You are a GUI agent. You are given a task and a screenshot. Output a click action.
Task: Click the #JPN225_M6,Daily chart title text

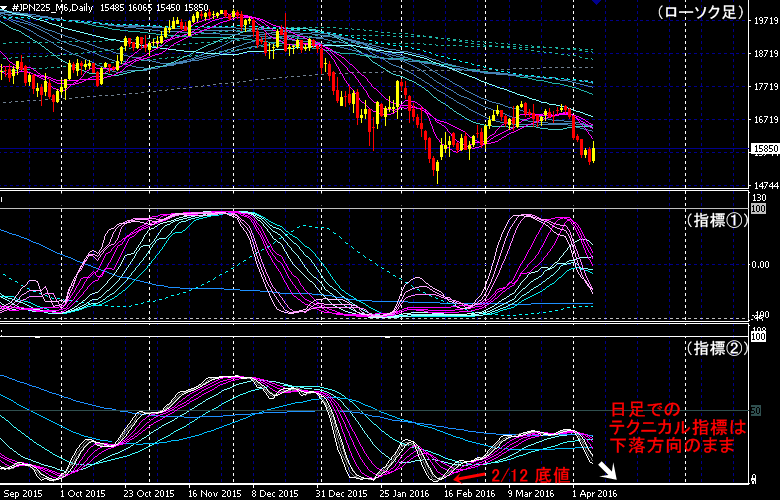[52, 7]
